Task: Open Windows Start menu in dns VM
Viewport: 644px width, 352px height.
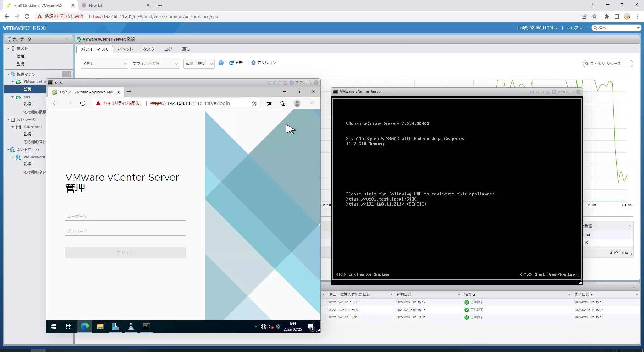Action: [x=54, y=327]
